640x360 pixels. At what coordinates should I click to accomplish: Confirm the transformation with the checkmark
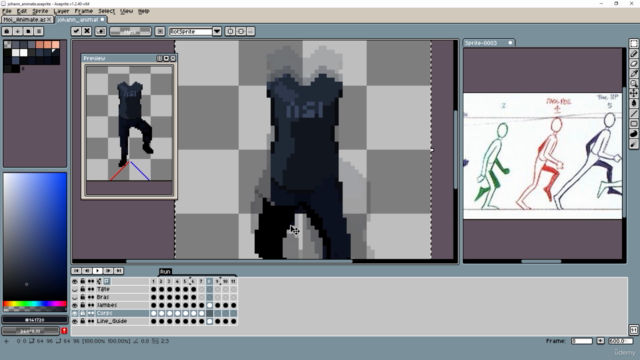click(76, 31)
